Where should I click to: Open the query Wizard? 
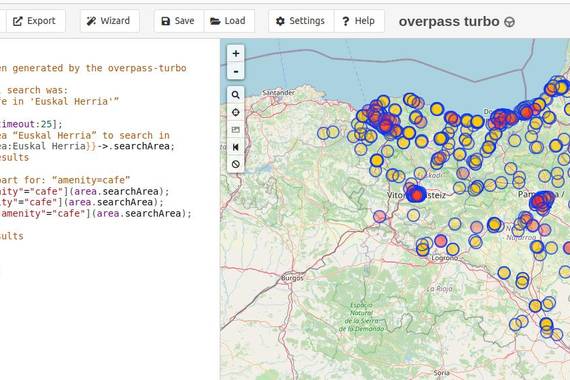point(109,21)
